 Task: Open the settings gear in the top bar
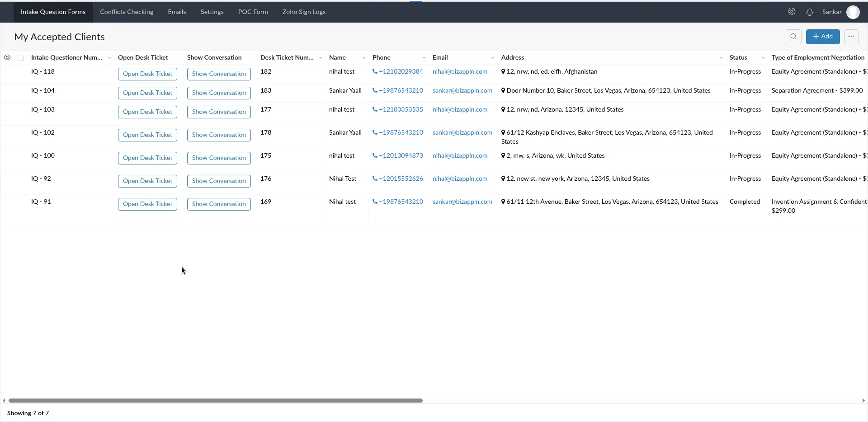click(792, 12)
